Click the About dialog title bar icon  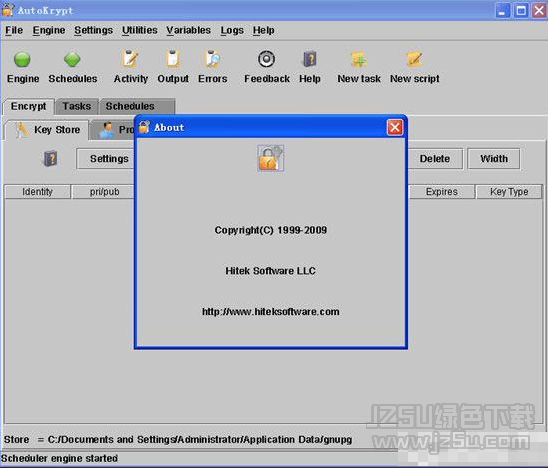point(144,127)
